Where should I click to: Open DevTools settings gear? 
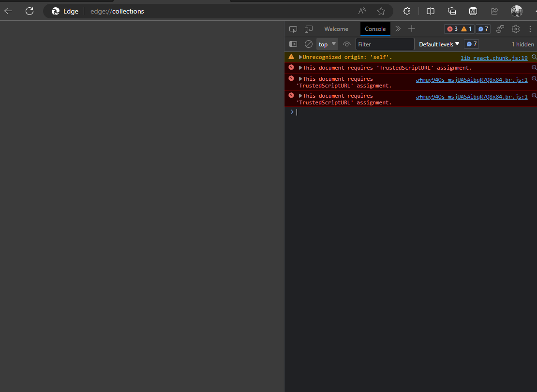516,29
